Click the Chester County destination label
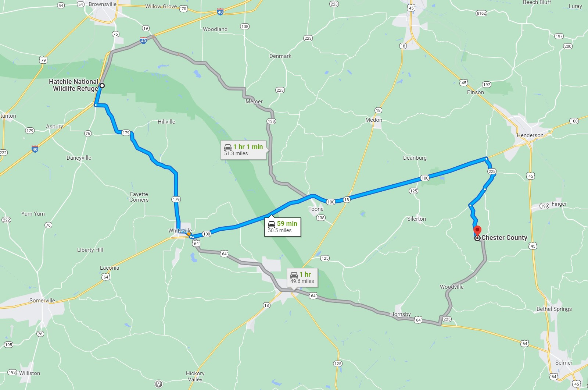Image resolution: width=588 pixels, height=390 pixels. coord(504,238)
